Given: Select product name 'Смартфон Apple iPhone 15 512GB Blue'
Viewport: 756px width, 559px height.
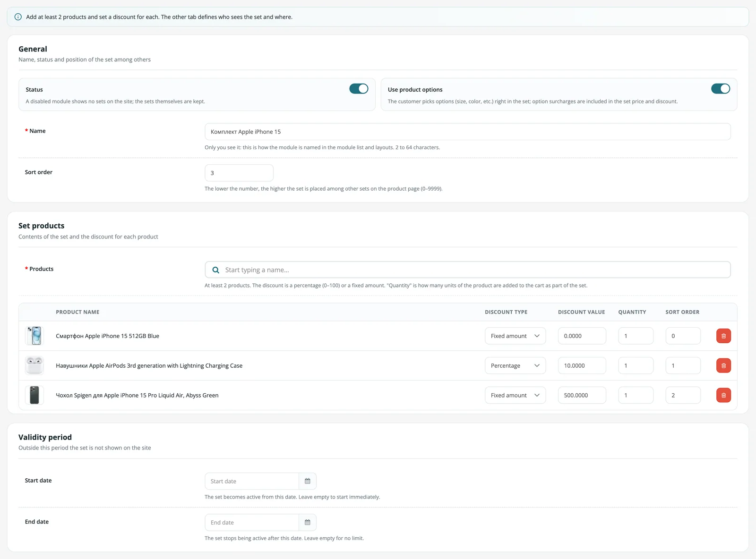Looking at the screenshot, I should tap(108, 336).
